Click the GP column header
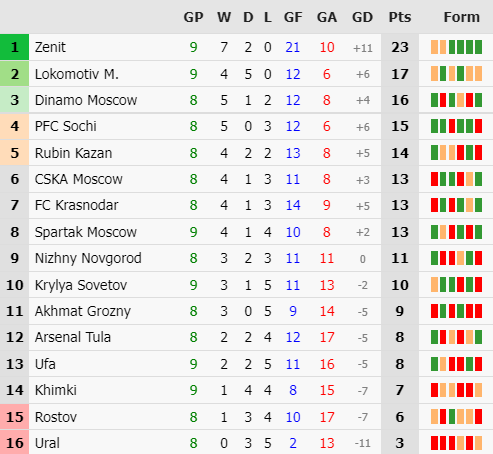Image resolution: width=493 pixels, height=454 pixels. (x=193, y=17)
